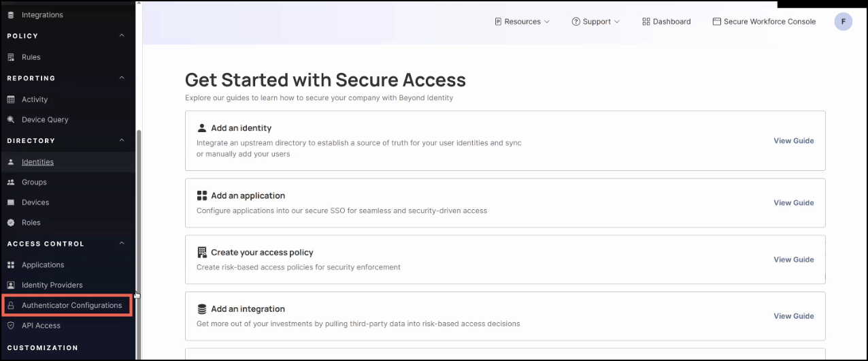
Task: Open the user avatar F menu
Action: [843, 22]
